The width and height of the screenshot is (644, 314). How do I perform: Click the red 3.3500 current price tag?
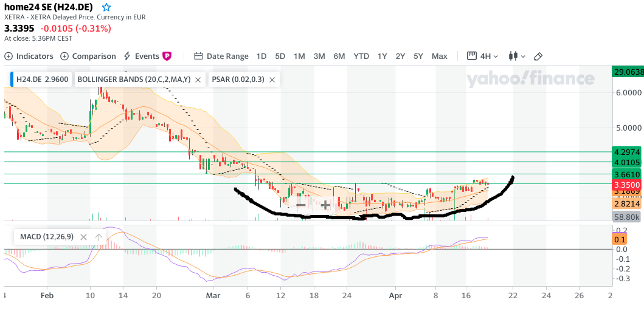tap(626, 184)
